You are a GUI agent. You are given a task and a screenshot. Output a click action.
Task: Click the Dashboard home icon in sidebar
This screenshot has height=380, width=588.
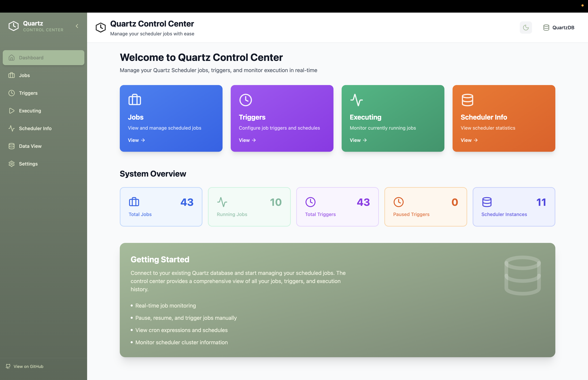click(12, 57)
